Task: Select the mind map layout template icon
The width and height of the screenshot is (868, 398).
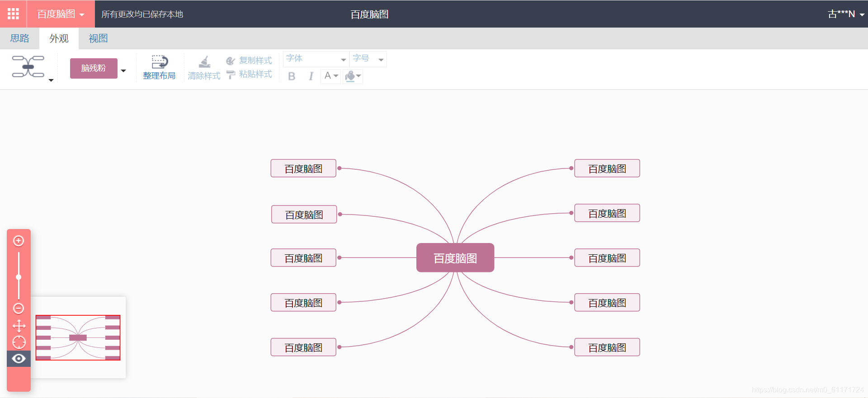Action: click(x=28, y=67)
